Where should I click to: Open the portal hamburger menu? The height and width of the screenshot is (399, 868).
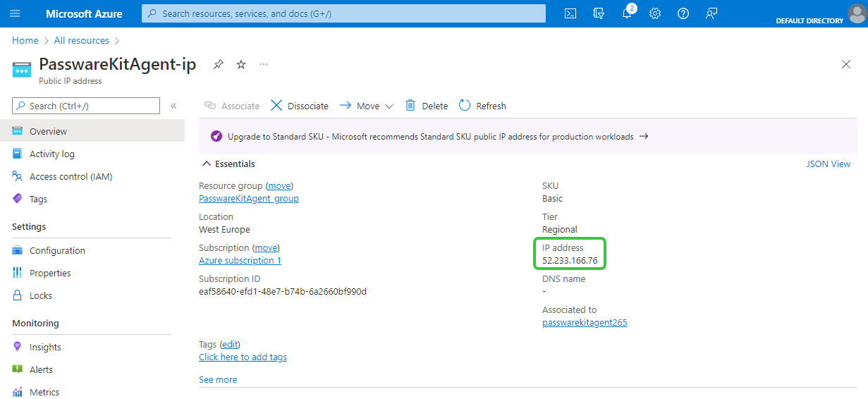(15, 13)
